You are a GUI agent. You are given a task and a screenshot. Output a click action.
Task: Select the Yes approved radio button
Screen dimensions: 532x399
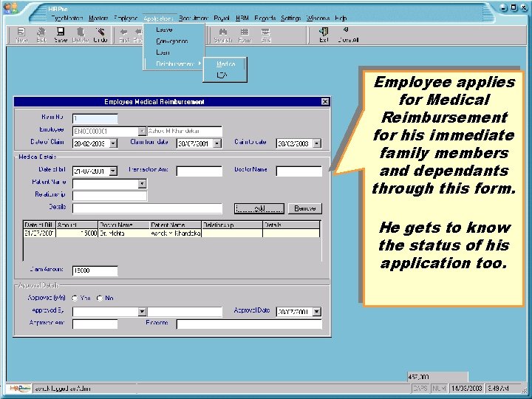[x=75, y=298]
